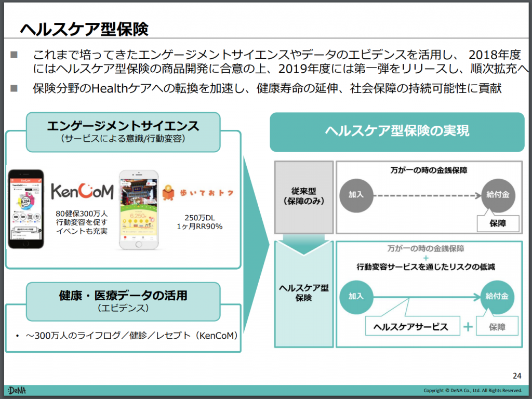532x399 pixels.
Task: Click the 歩いておトク orange logotype text
Action: (x=207, y=193)
